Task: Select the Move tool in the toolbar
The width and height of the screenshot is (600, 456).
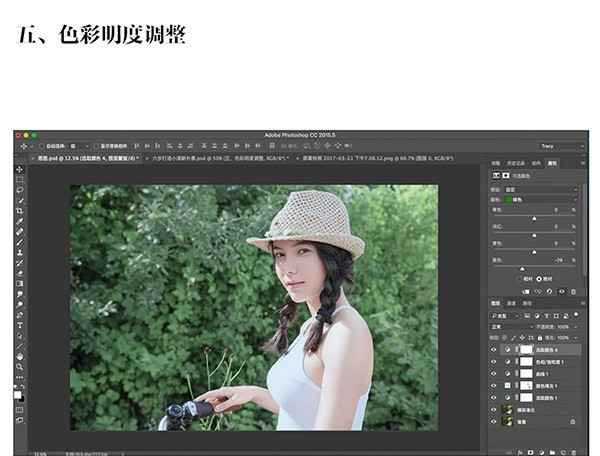Action: pyautogui.click(x=20, y=169)
